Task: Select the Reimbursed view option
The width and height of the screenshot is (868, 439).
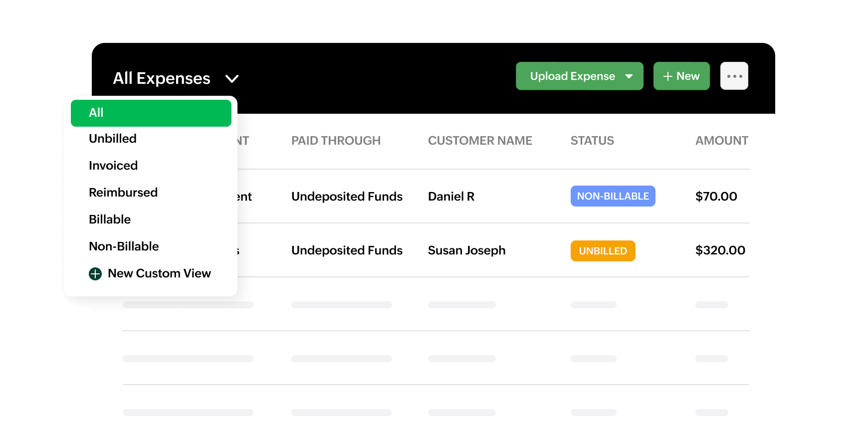Action: point(123,193)
